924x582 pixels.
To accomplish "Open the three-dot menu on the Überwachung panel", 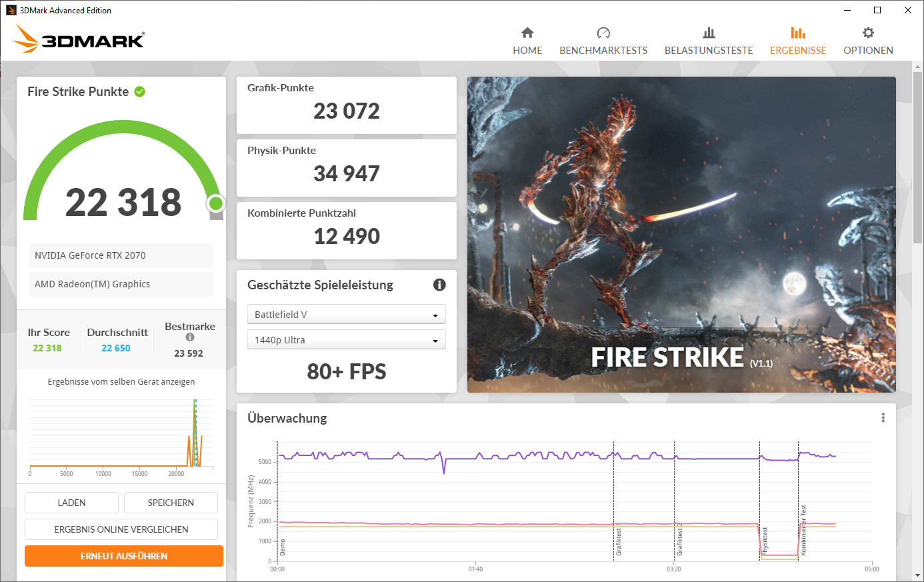I will click(x=883, y=417).
